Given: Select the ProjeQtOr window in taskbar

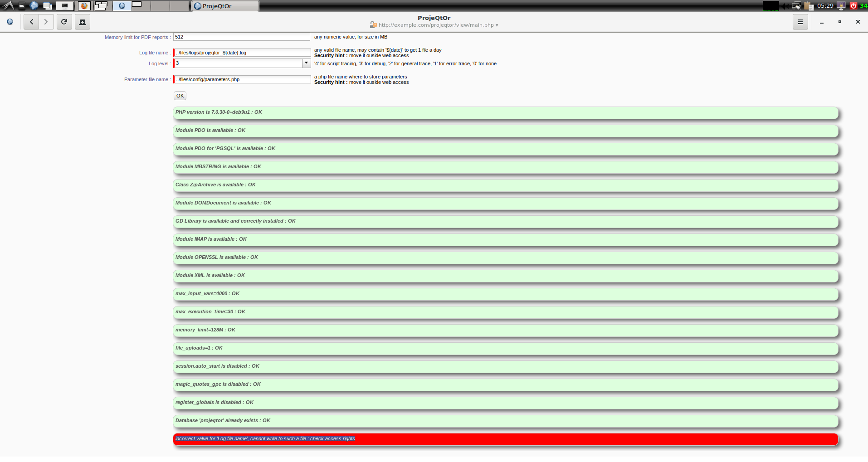Looking at the screenshot, I should [x=225, y=6].
